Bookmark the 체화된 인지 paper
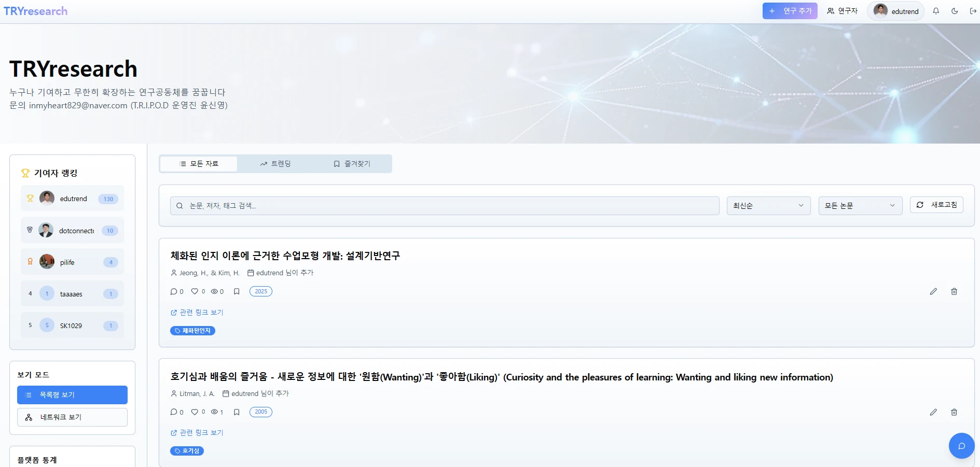This screenshot has width=980, height=467. (237, 291)
